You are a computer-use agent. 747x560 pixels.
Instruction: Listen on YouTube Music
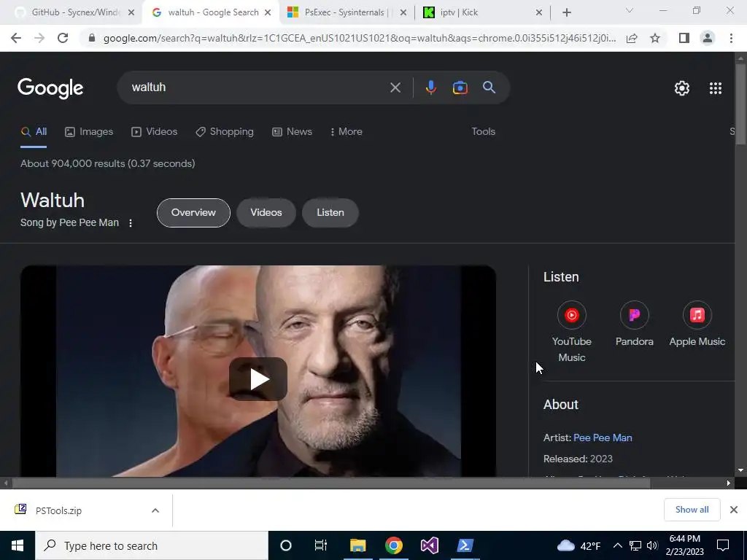(572, 332)
